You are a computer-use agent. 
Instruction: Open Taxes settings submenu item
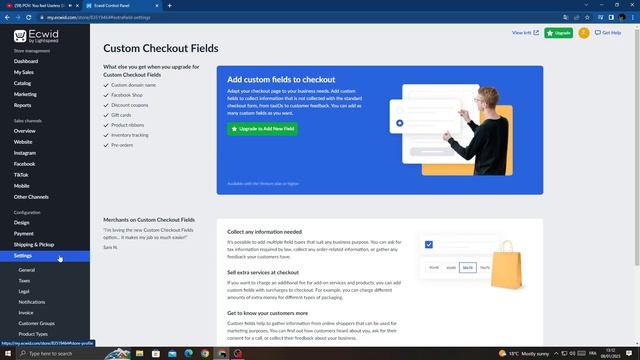pos(24,281)
